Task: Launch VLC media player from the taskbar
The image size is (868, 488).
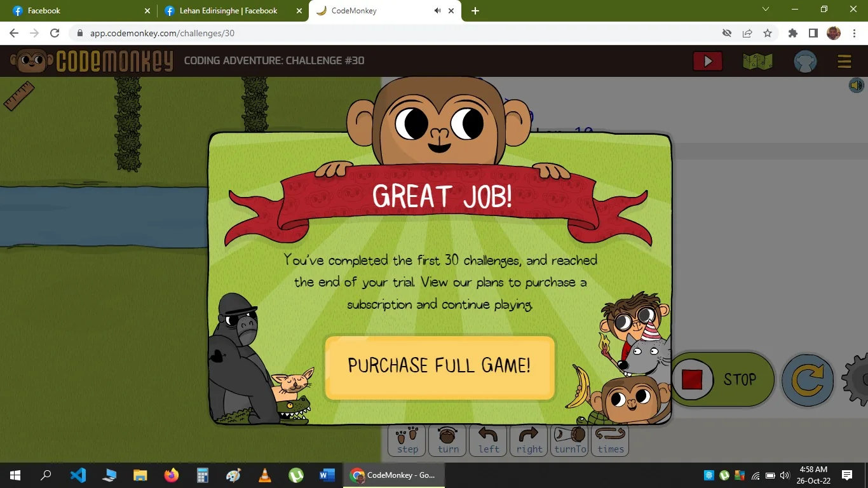Action: click(x=265, y=475)
